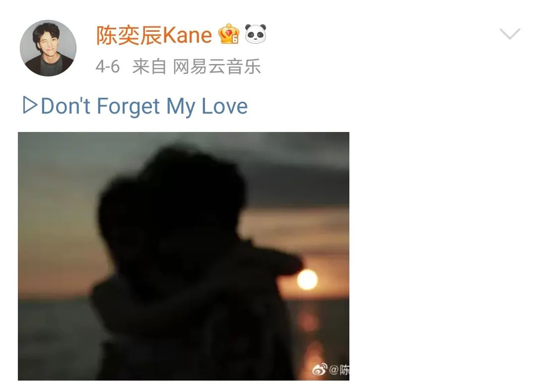Click the 来自 source label
The height and width of the screenshot is (392, 536).
(x=149, y=66)
